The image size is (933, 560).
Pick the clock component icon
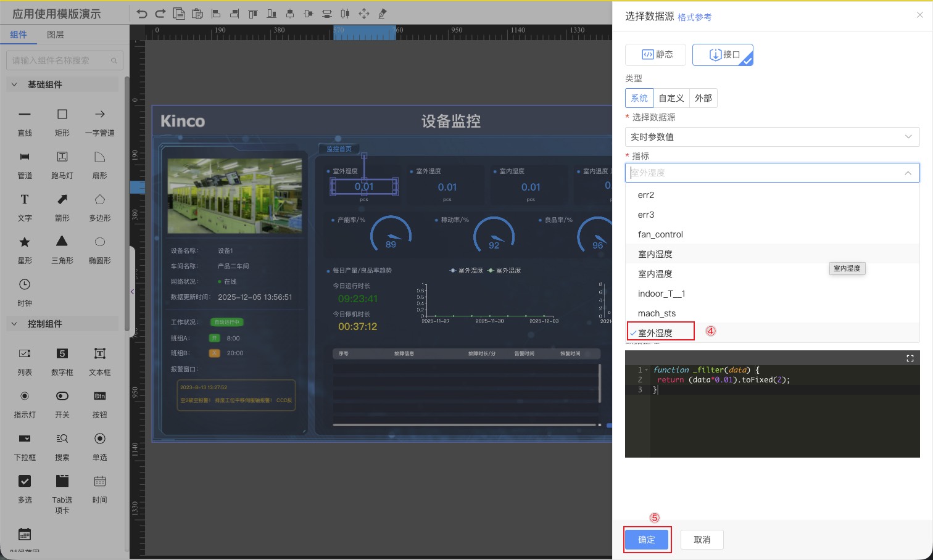(x=25, y=284)
